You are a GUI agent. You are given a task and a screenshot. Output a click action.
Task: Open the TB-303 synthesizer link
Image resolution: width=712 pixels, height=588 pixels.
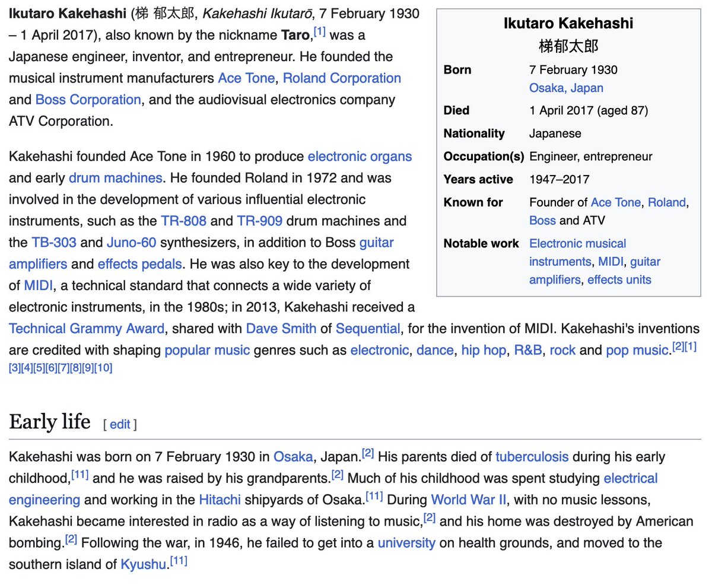tap(54, 243)
